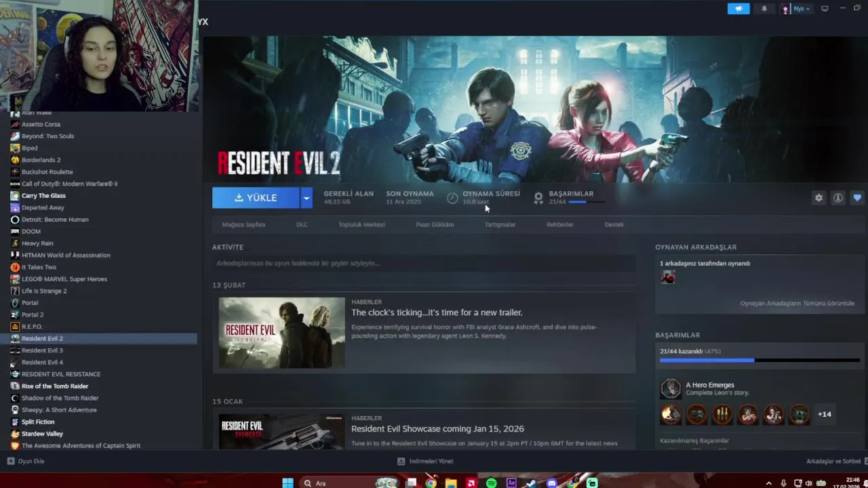Open the notifications bell

coord(764,9)
